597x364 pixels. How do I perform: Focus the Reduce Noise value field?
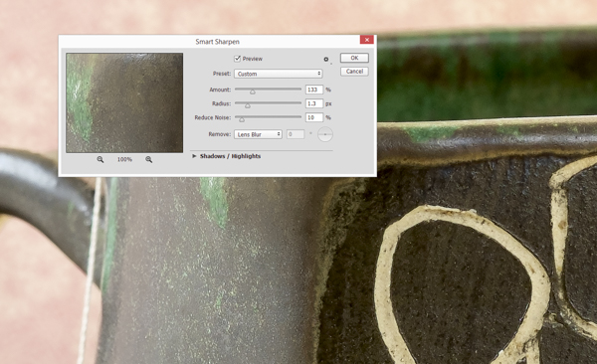click(x=314, y=117)
